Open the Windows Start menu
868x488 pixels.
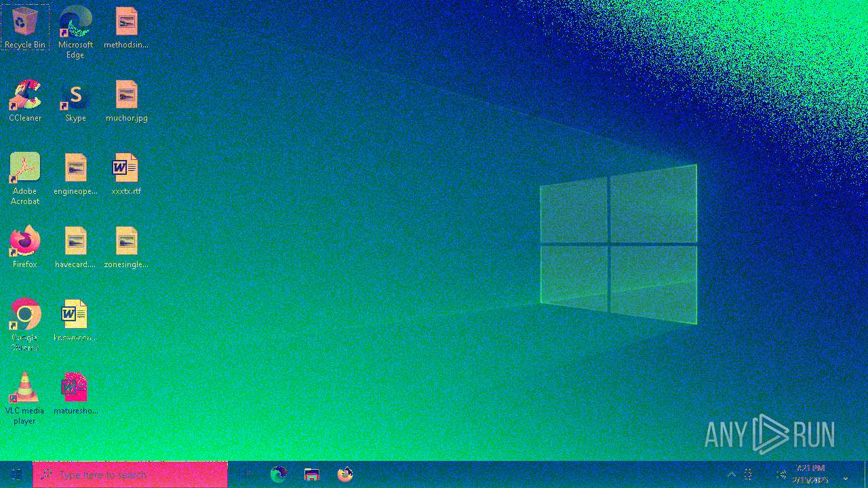pyautogui.click(x=16, y=474)
